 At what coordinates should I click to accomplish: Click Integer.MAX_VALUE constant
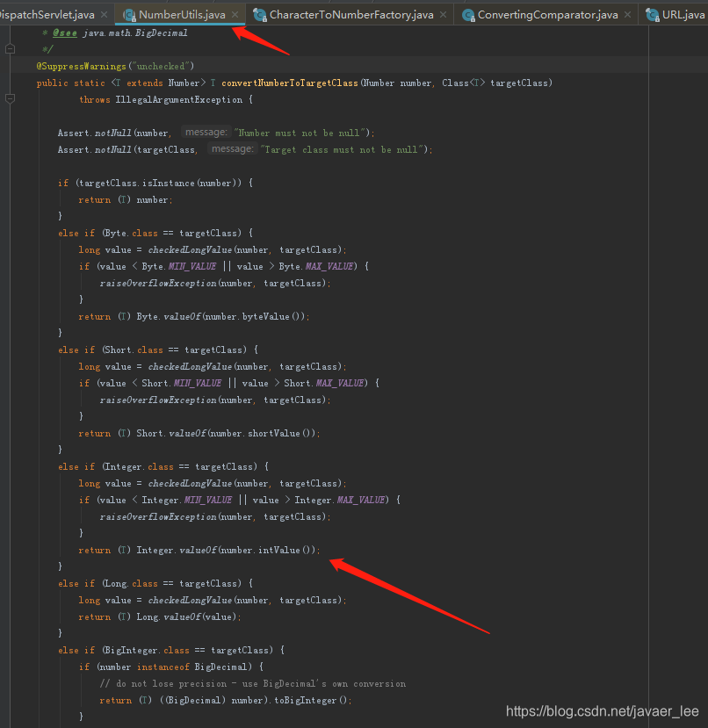tap(340, 500)
